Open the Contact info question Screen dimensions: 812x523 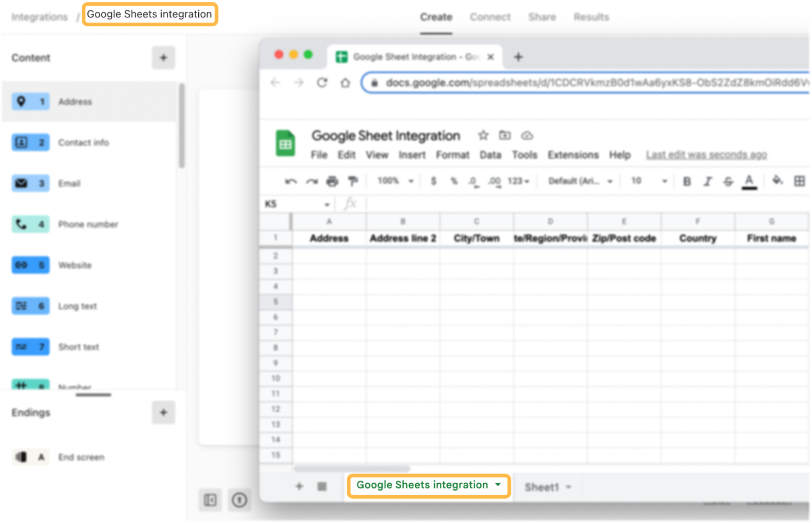[x=90, y=143]
